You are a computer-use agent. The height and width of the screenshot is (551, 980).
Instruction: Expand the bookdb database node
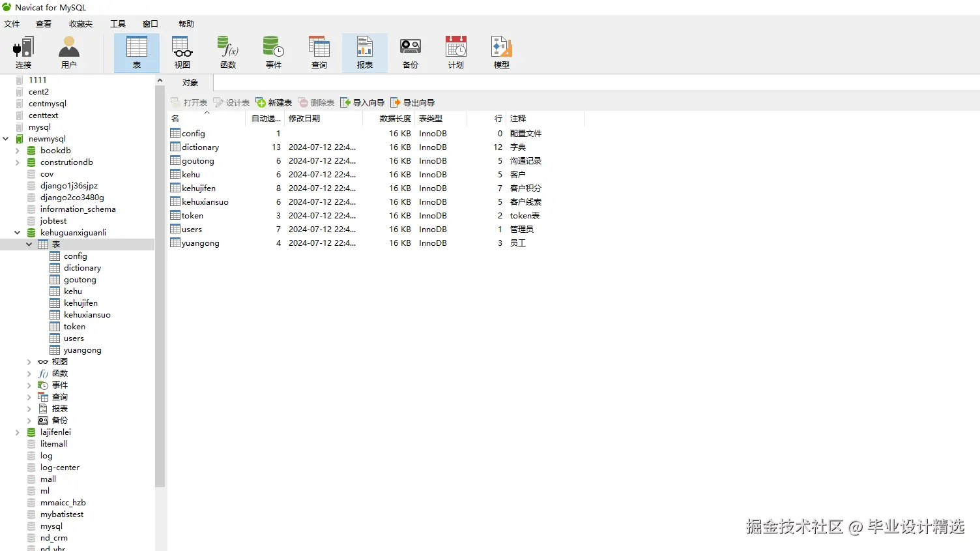click(x=18, y=151)
